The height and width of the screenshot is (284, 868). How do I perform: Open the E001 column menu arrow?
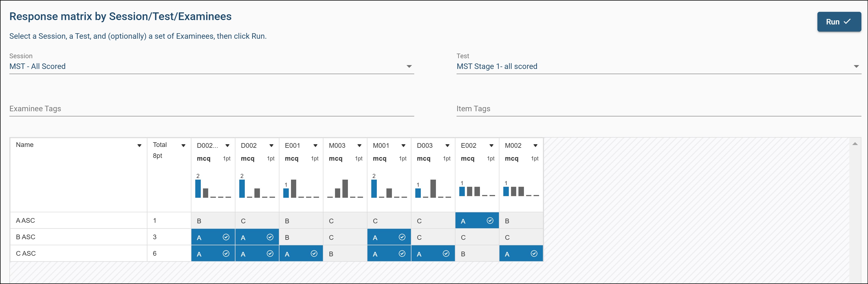click(315, 146)
